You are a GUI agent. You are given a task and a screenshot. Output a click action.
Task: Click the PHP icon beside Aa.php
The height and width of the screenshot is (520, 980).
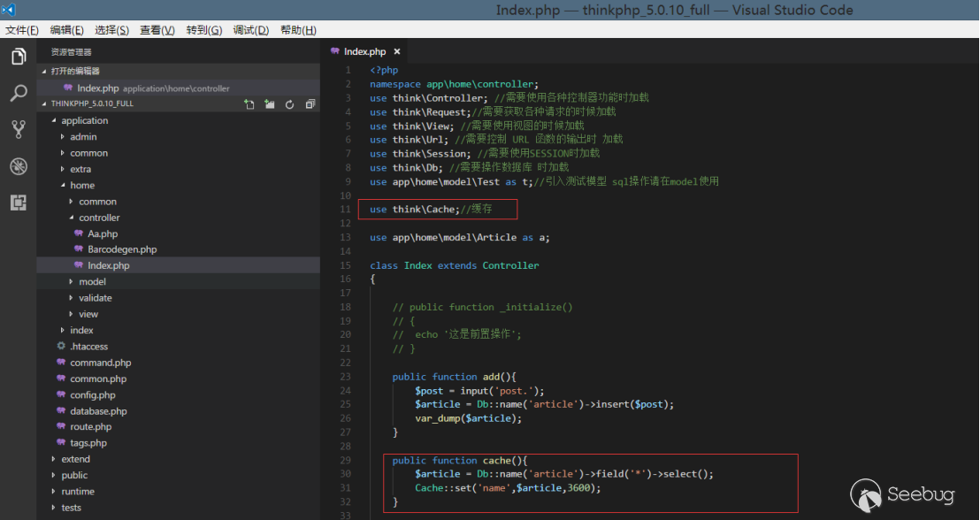pos(79,233)
